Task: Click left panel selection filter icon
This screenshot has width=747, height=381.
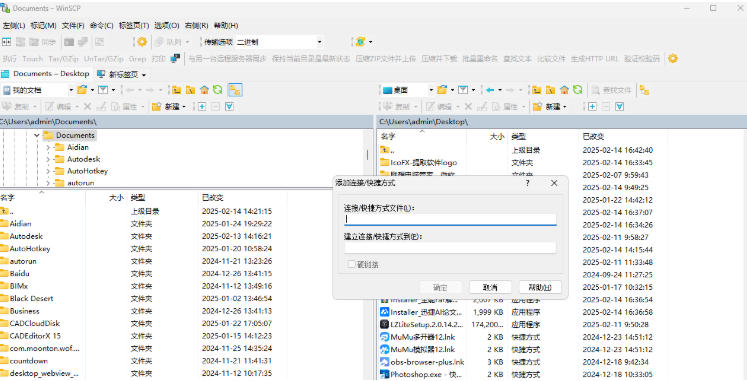Action: (229, 107)
